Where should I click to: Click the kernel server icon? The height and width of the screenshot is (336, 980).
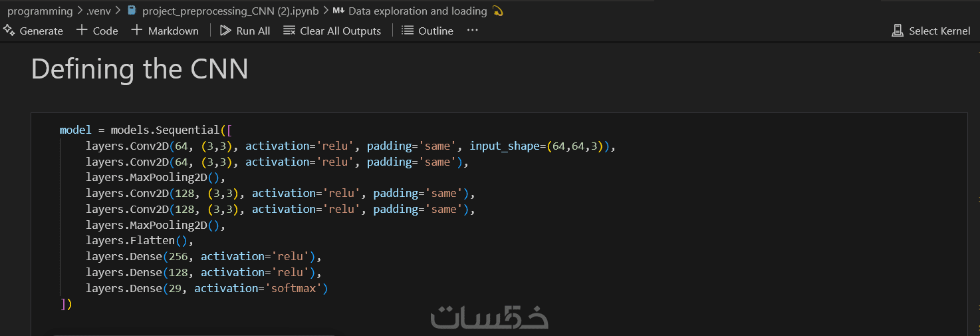[x=898, y=31]
